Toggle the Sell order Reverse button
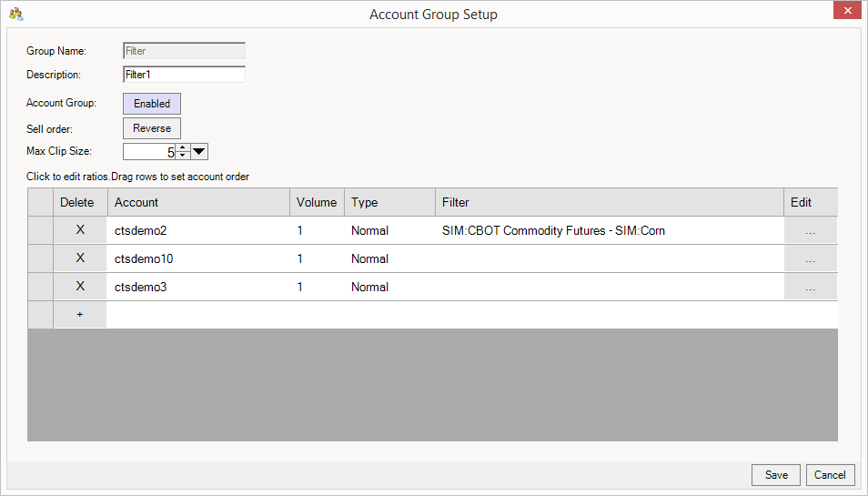 [152, 128]
